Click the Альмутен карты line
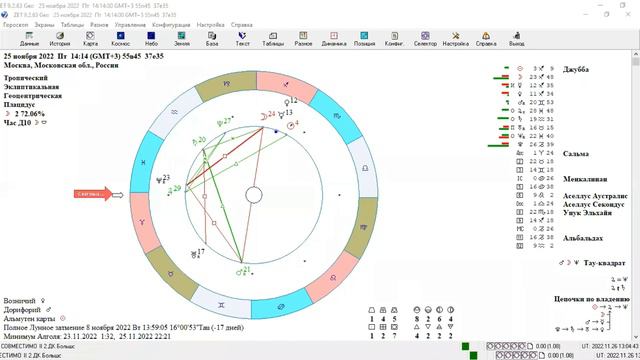 click(34, 318)
